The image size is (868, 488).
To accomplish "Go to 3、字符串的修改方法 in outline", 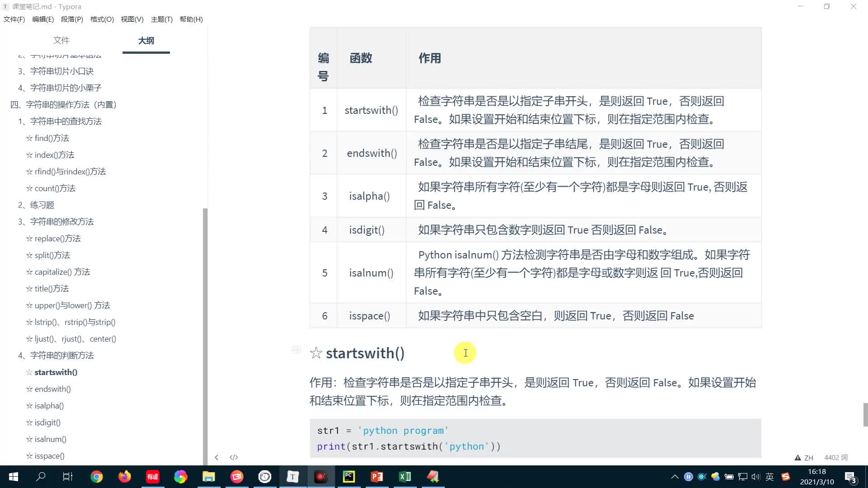I will [x=56, y=222].
